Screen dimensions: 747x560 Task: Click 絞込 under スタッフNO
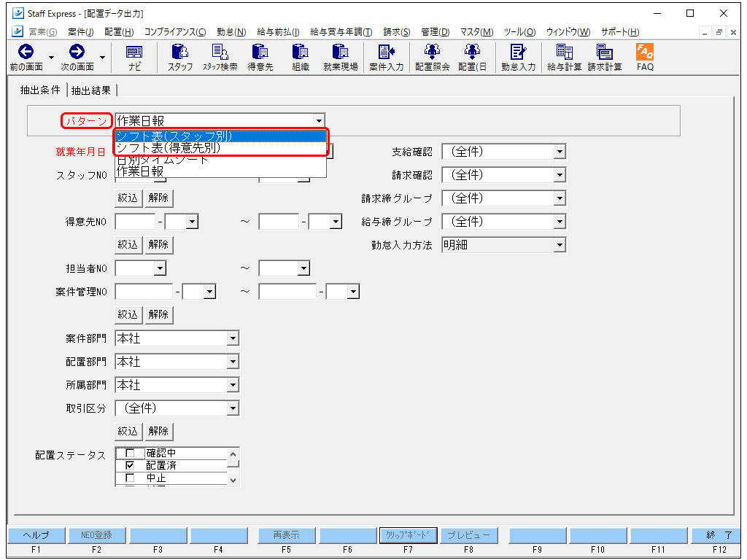coord(128,198)
